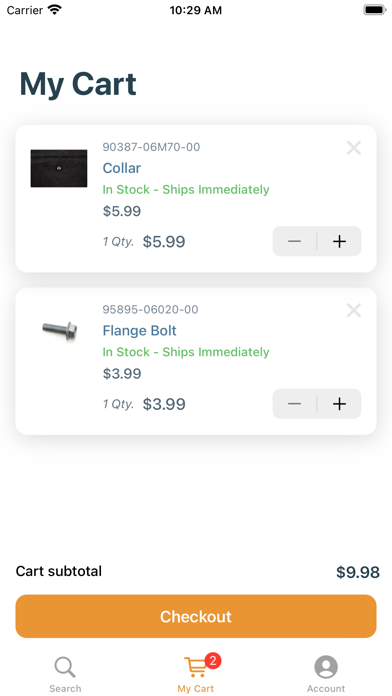Tap the Cart subtotal amount $9.98
The width and height of the screenshot is (392, 696).
point(358,572)
